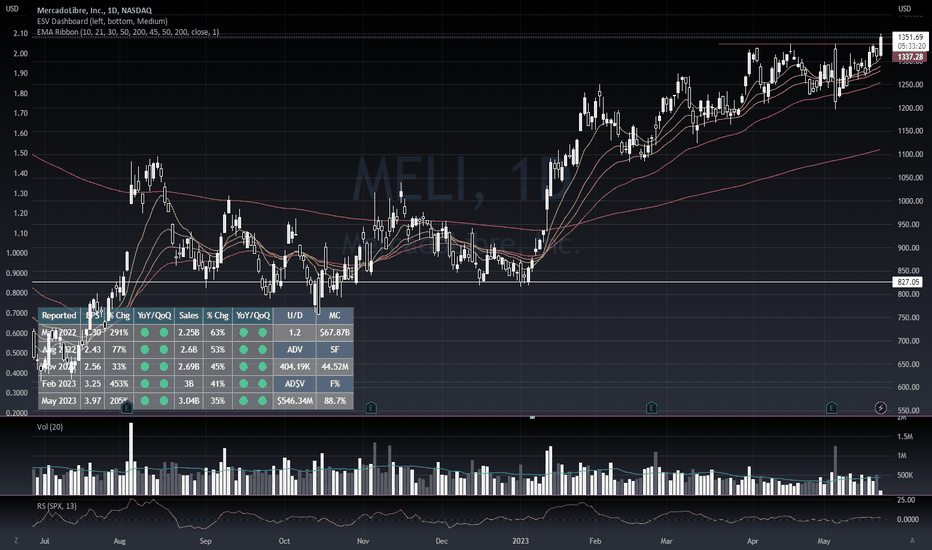Click the 63% sales change value
This screenshot has height=550, width=932.
click(218, 333)
